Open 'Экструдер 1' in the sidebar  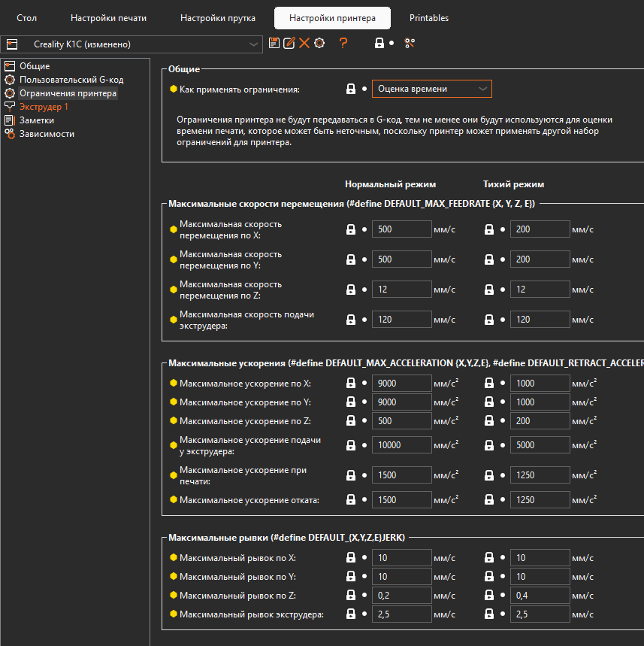pos(44,107)
